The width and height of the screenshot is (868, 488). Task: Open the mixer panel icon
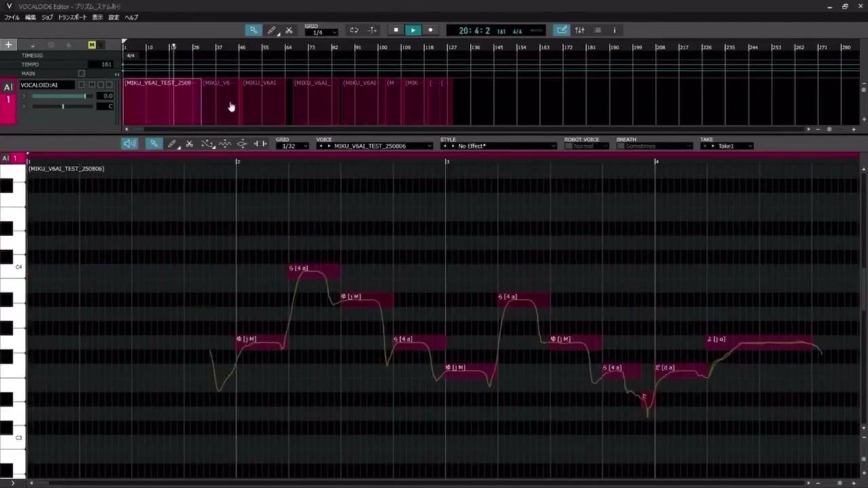pyautogui.click(x=580, y=30)
